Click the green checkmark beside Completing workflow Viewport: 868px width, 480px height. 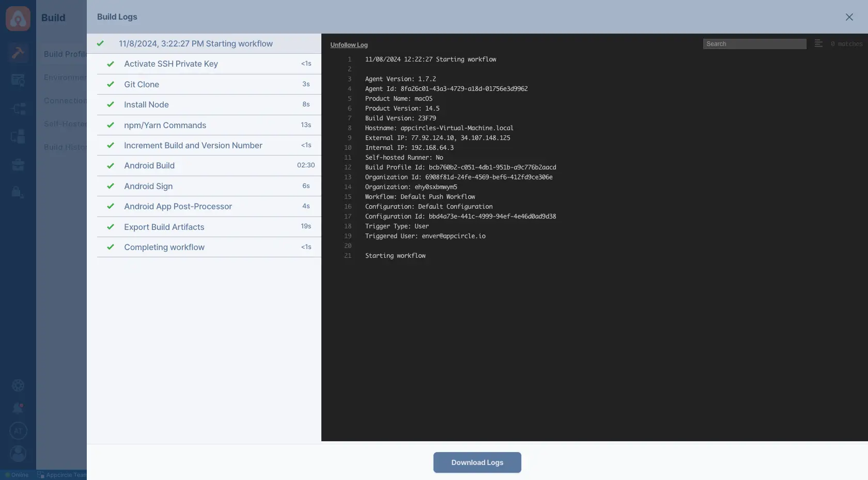pos(111,247)
